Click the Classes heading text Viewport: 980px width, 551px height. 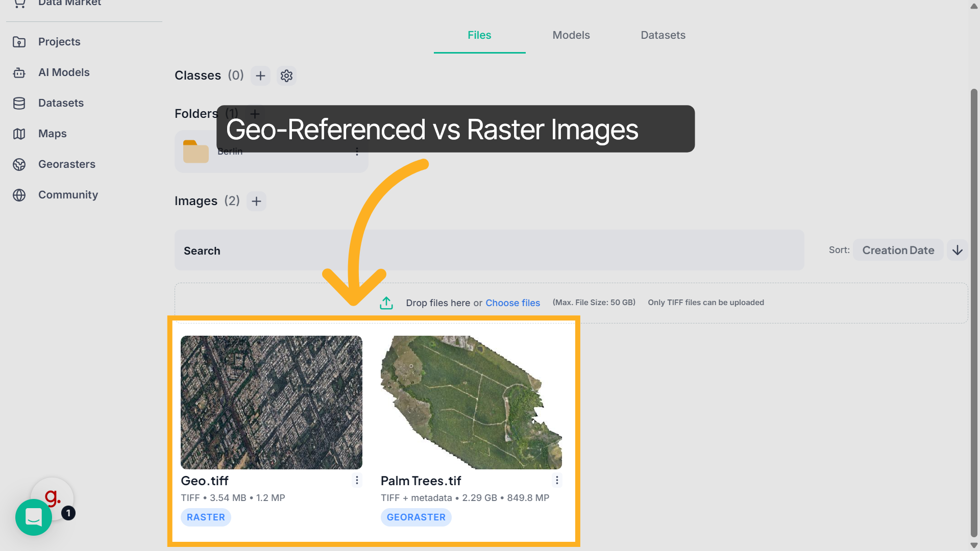(x=198, y=76)
